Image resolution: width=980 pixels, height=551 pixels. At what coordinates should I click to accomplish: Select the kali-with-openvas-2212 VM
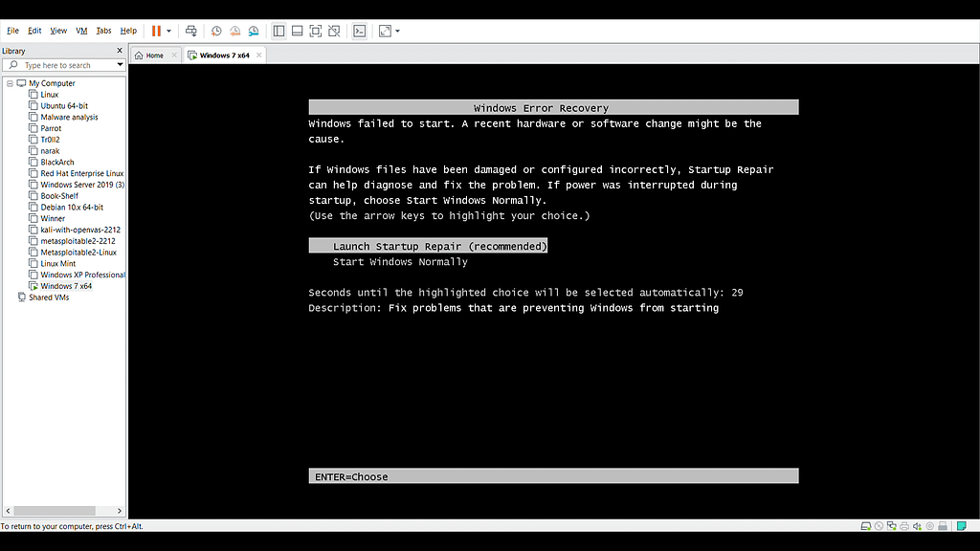(80, 230)
